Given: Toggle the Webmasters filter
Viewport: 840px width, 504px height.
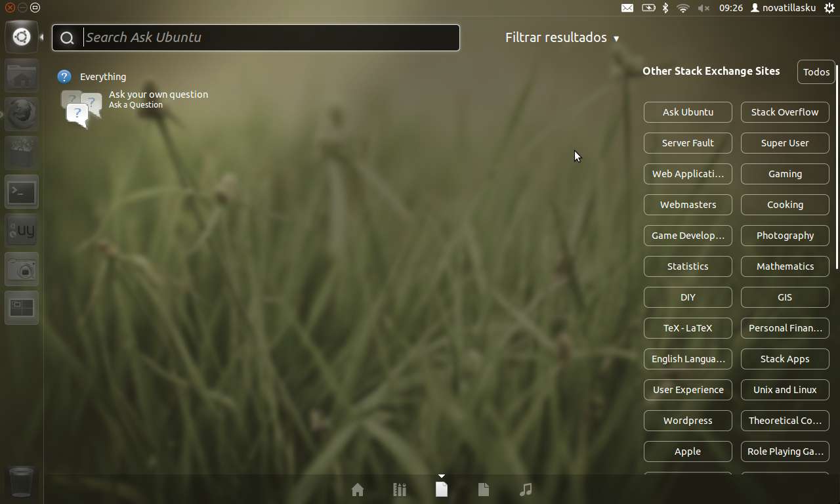Looking at the screenshot, I should pos(688,205).
